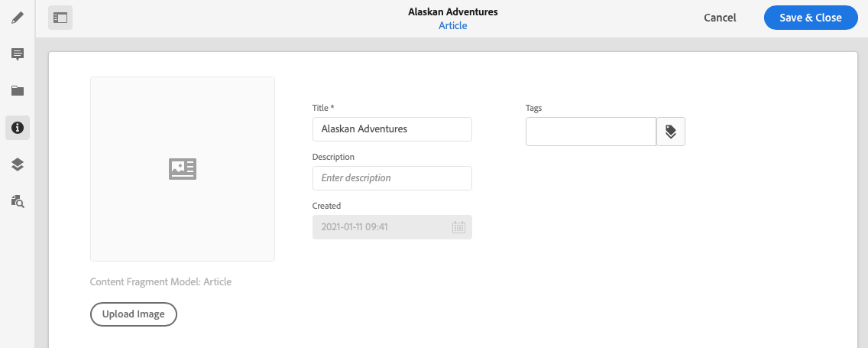Toggle the side panel button in header

[x=60, y=18]
